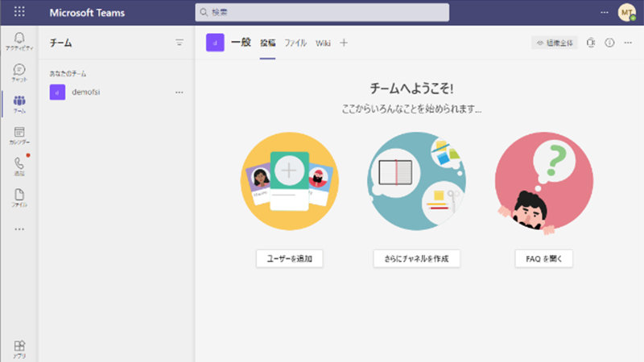Click the チーム panel heading
The width and height of the screenshot is (644, 362).
61,43
